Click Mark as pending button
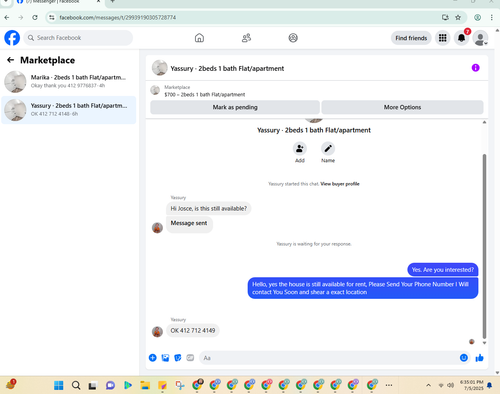 click(235, 107)
